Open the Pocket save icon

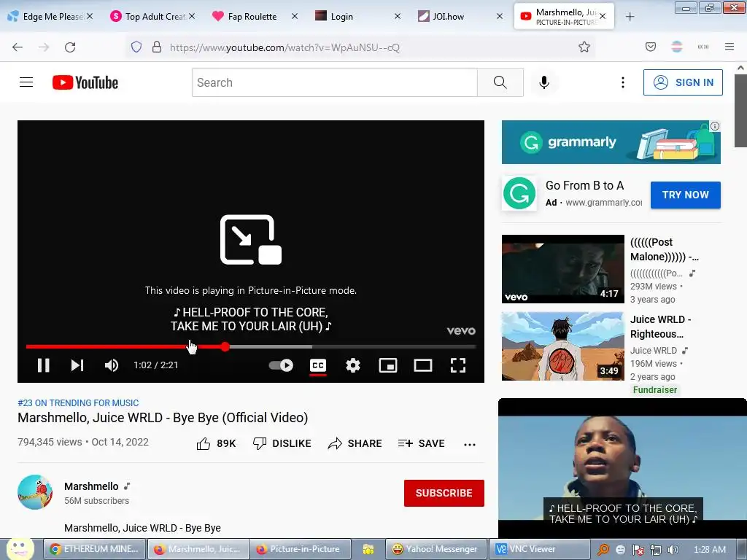click(x=651, y=47)
